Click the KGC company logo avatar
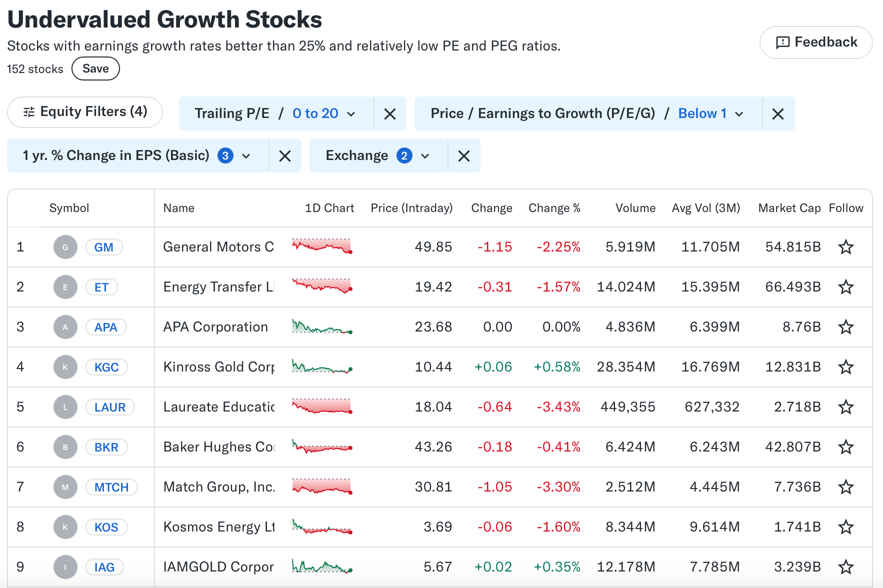Screen dimensions: 883x588 pos(65,367)
